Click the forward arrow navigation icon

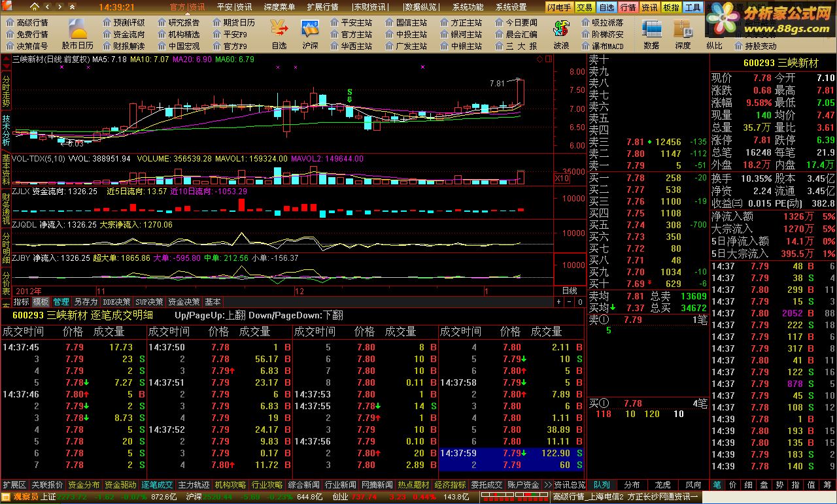click(59, 7)
